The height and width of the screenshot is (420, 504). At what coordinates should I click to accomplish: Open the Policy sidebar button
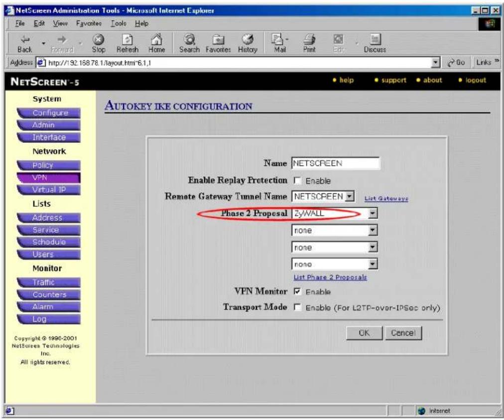(x=49, y=165)
